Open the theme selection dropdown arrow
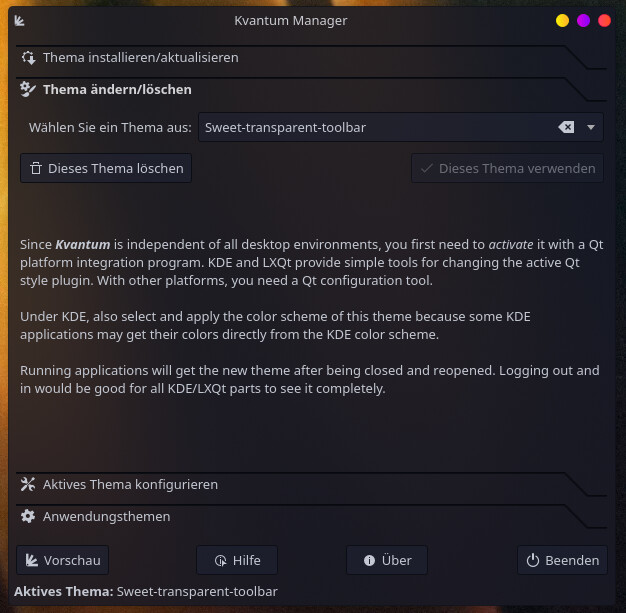The height and width of the screenshot is (613, 626). point(591,127)
